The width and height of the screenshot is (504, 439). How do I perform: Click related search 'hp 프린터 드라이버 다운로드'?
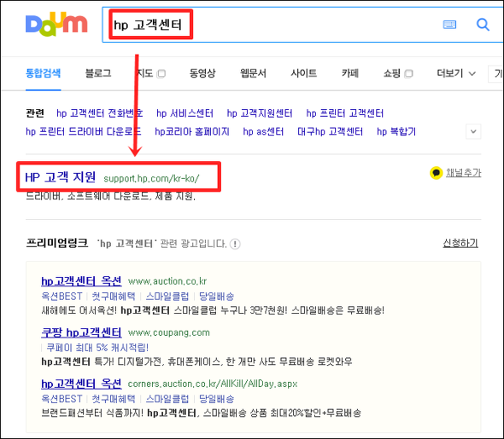click(x=83, y=131)
